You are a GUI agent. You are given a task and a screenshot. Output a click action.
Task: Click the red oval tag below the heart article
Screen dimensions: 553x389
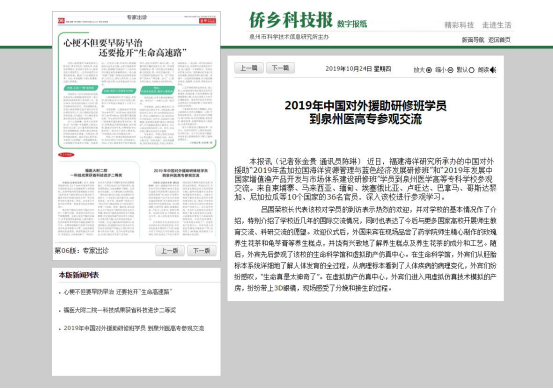(66, 155)
